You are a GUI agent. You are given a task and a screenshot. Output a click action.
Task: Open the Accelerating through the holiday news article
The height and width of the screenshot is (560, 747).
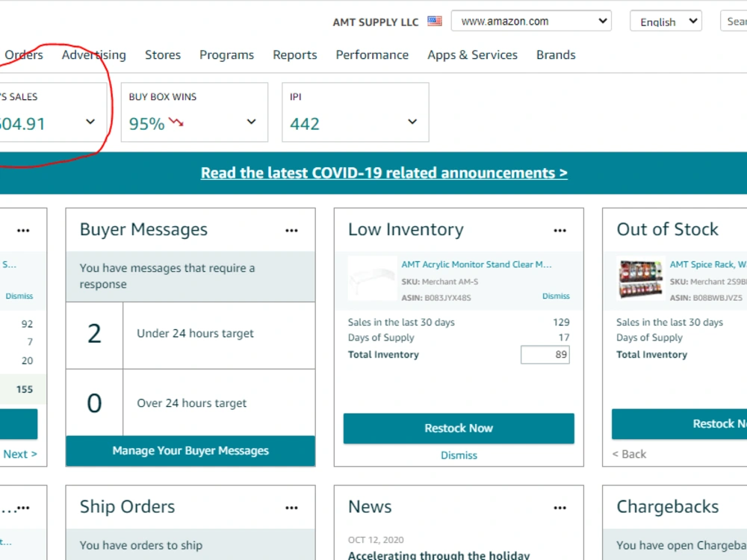point(438,556)
